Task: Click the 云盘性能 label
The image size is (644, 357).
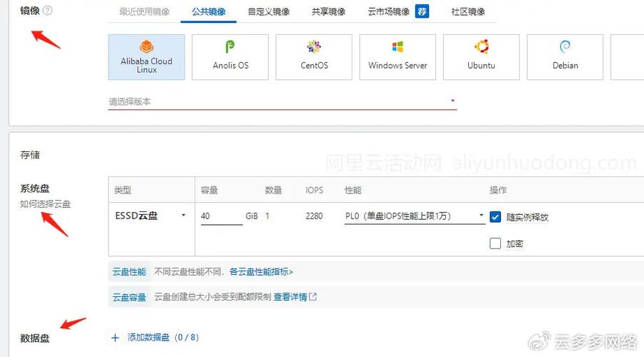Action: (x=129, y=271)
